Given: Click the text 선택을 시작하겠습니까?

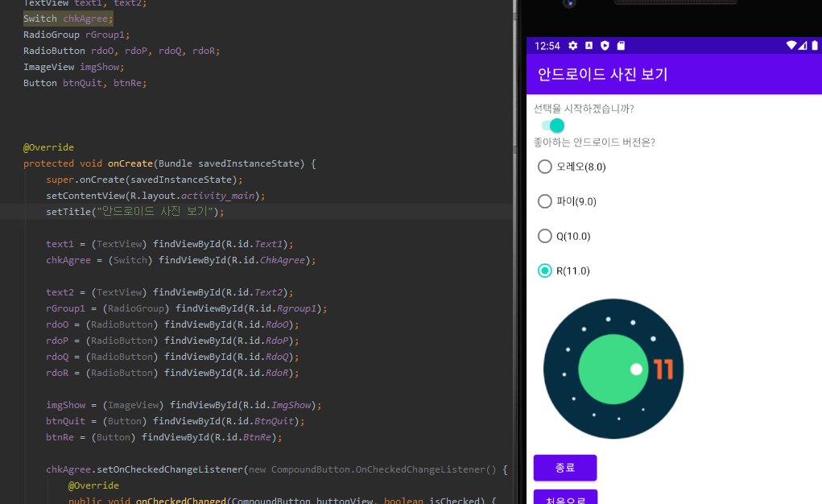Looking at the screenshot, I should coord(584,109).
